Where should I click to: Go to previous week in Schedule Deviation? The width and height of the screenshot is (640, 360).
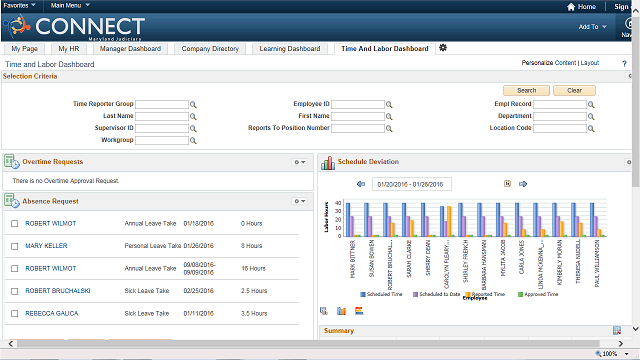361,184
